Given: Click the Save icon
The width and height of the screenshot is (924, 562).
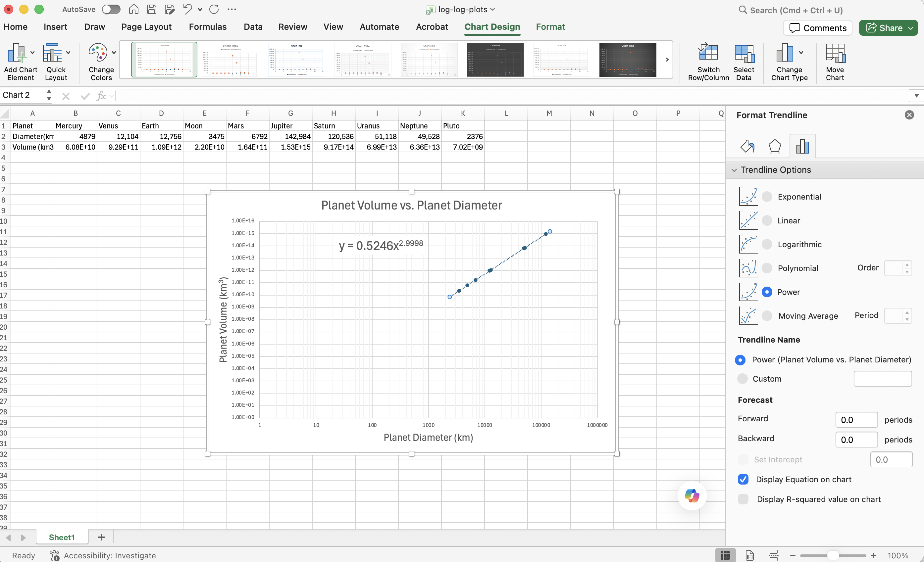Looking at the screenshot, I should tap(151, 9).
